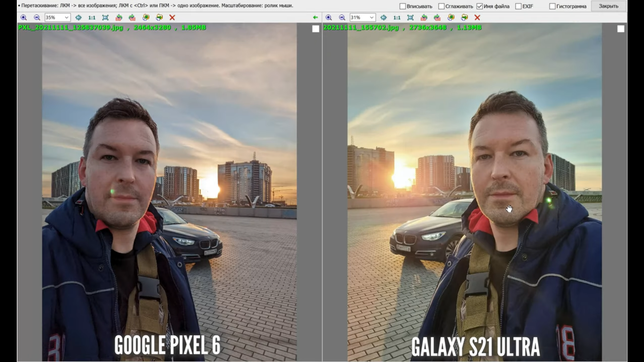Rotate right image counterclockwise
Viewport: 644px width, 362px height.
point(424,17)
